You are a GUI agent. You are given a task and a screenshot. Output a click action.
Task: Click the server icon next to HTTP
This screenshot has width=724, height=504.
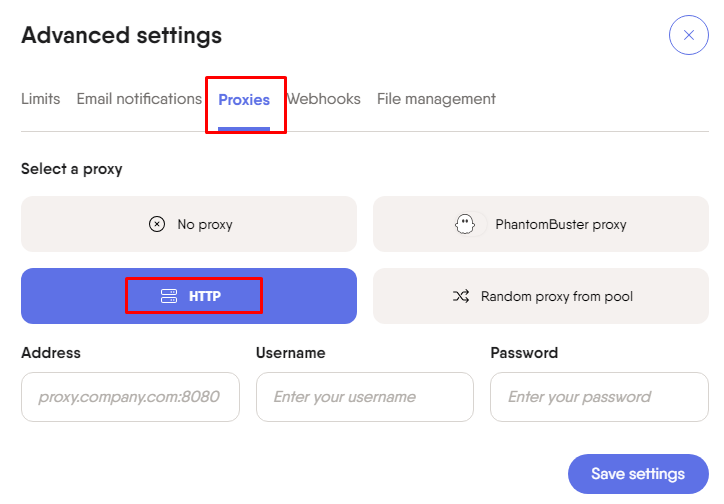tap(169, 296)
